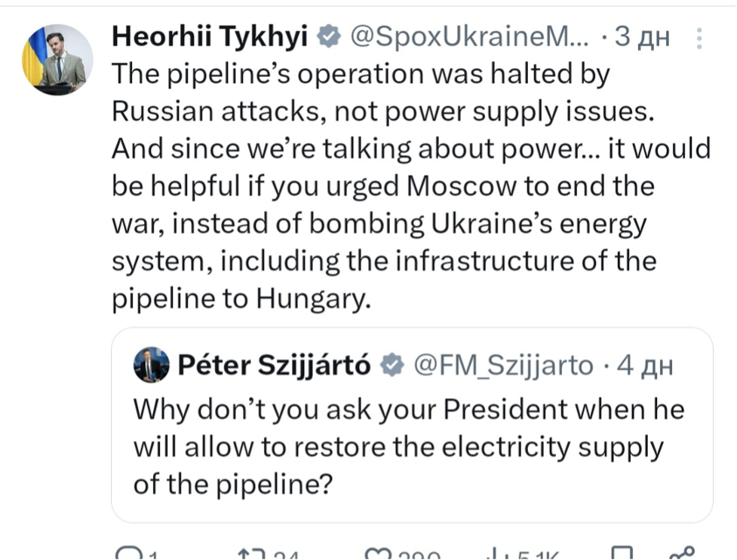The height and width of the screenshot is (560, 737).
Task: Click the verified badge beside Heorhii Tykhyi
Action: click(327, 35)
